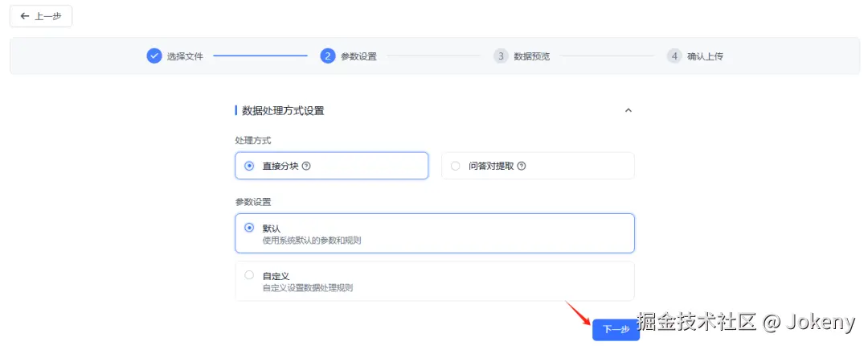Click the 参数设置 step label
Viewport: 868px width, 346px height.
click(358, 56)
